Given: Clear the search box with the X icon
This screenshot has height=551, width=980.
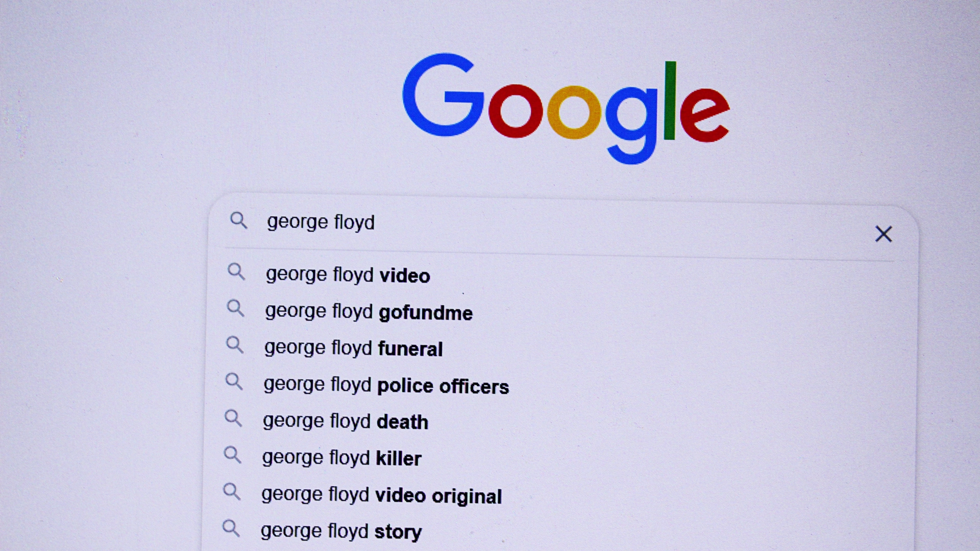Looking at the screenshot, I should pos(884,234).
